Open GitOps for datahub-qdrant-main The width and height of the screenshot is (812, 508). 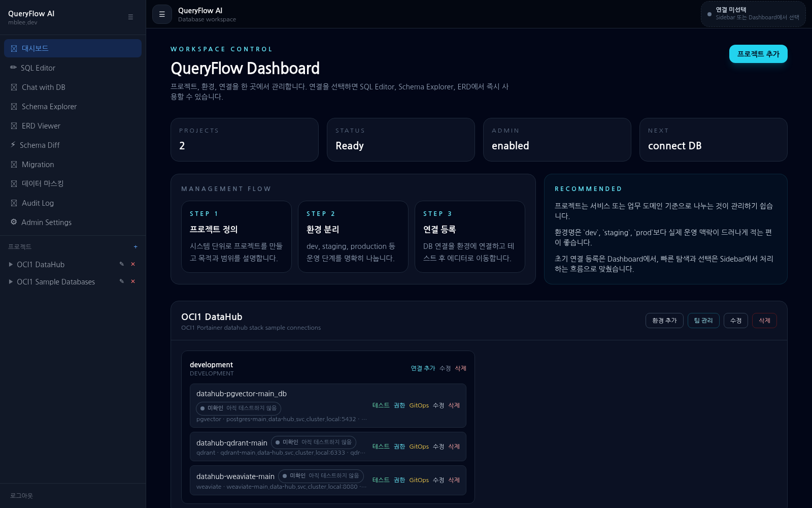click(x=419, y=447)
